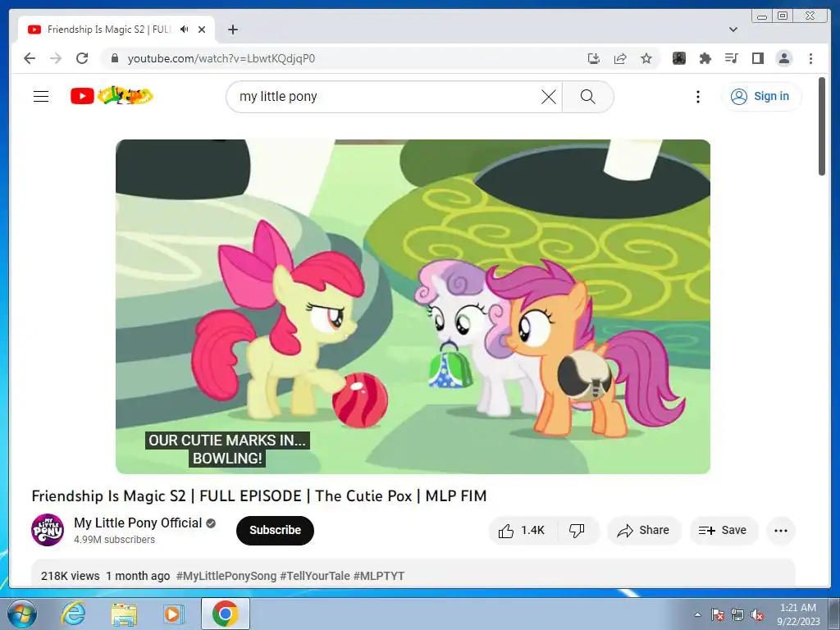Minimize the Chrome window
This screenshot has width=840, height=630.
point(762,16)
